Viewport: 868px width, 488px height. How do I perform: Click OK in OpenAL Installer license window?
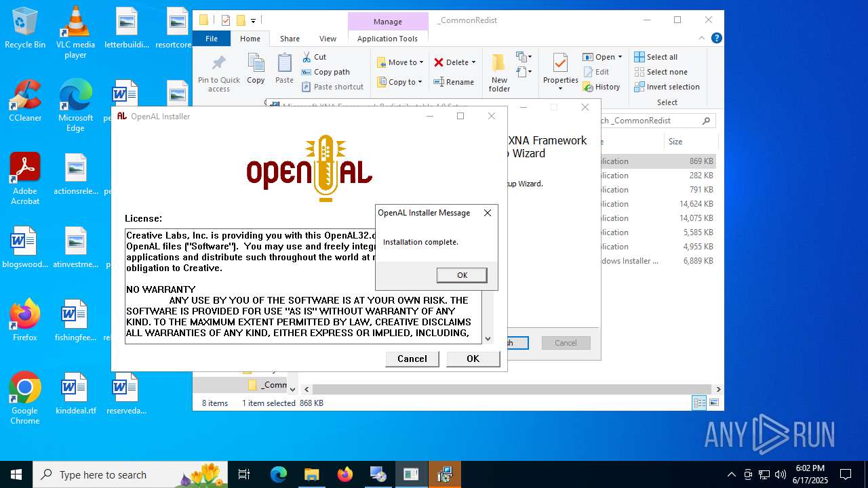tap(473, 359)
